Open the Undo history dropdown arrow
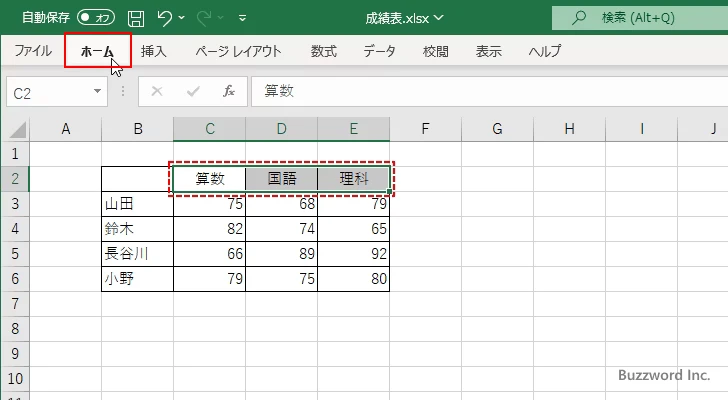728x400 pixels. coord(182,18)
